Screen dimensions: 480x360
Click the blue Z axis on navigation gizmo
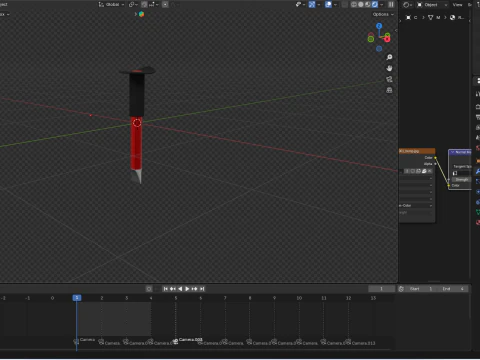pyautogui.click(x=379, y=26)
